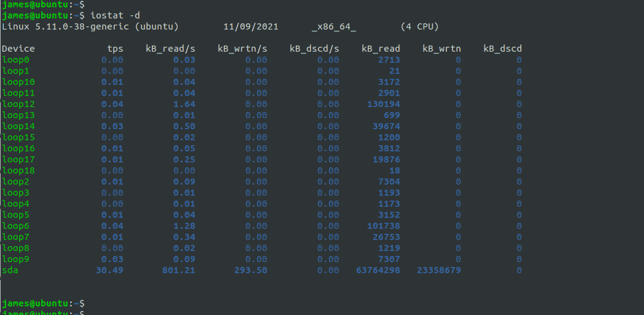Select device name 'loop8'
Image resolution: width=644 pixels, height=315 pixels.
coord(15,249)
